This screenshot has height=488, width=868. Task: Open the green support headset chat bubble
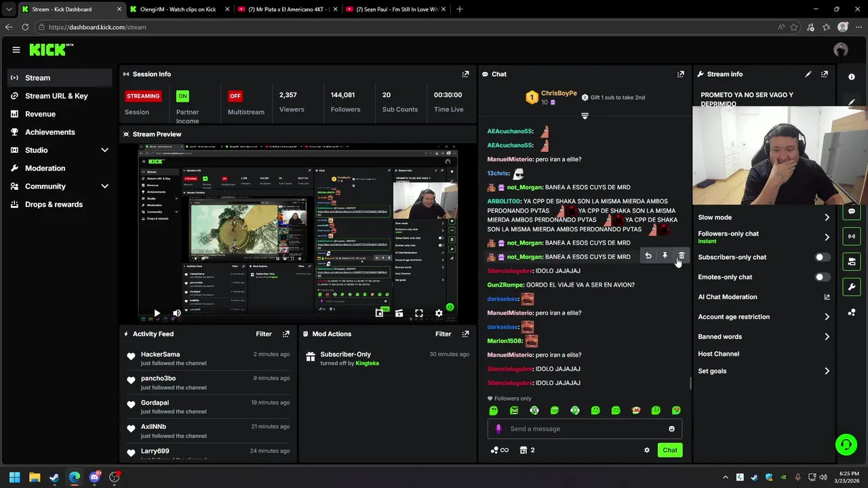[846, 445]
